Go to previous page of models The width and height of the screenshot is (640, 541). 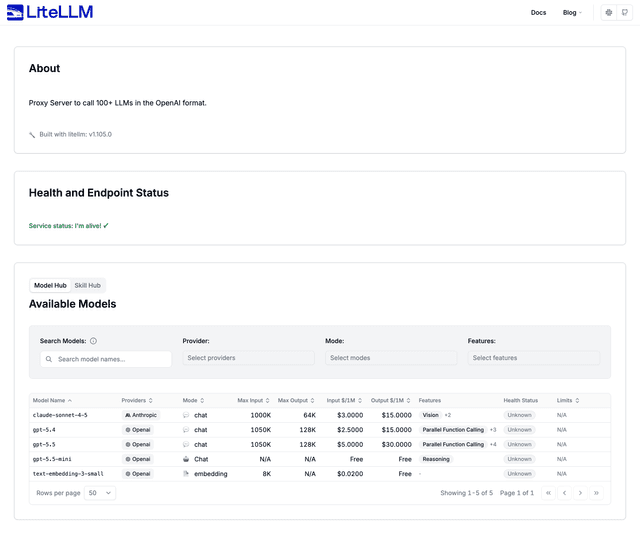564,493
